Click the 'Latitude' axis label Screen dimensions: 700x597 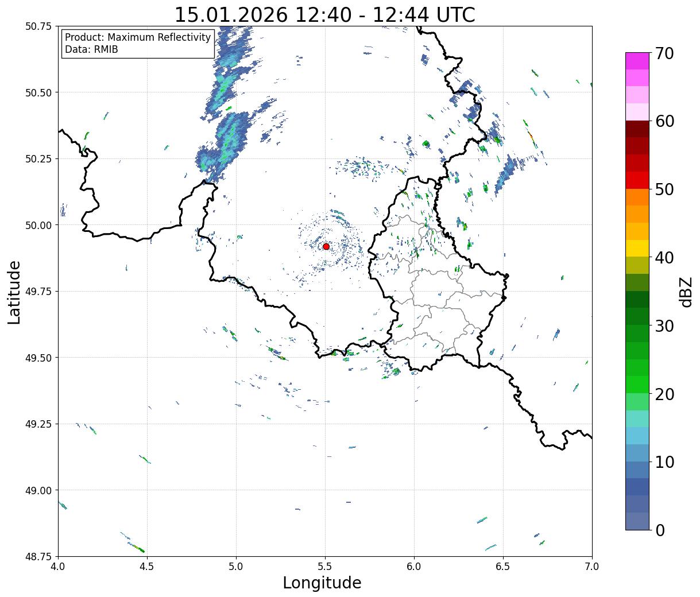(14, 292)
